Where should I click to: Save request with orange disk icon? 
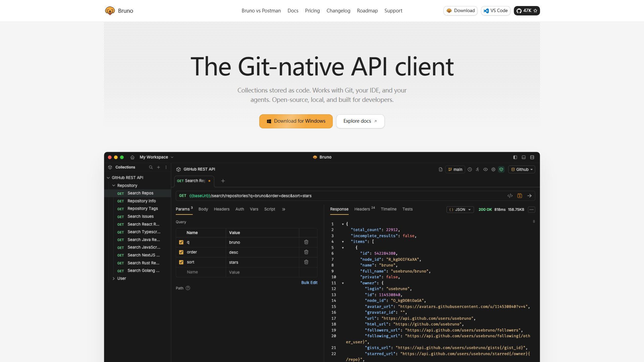point(520,196)
